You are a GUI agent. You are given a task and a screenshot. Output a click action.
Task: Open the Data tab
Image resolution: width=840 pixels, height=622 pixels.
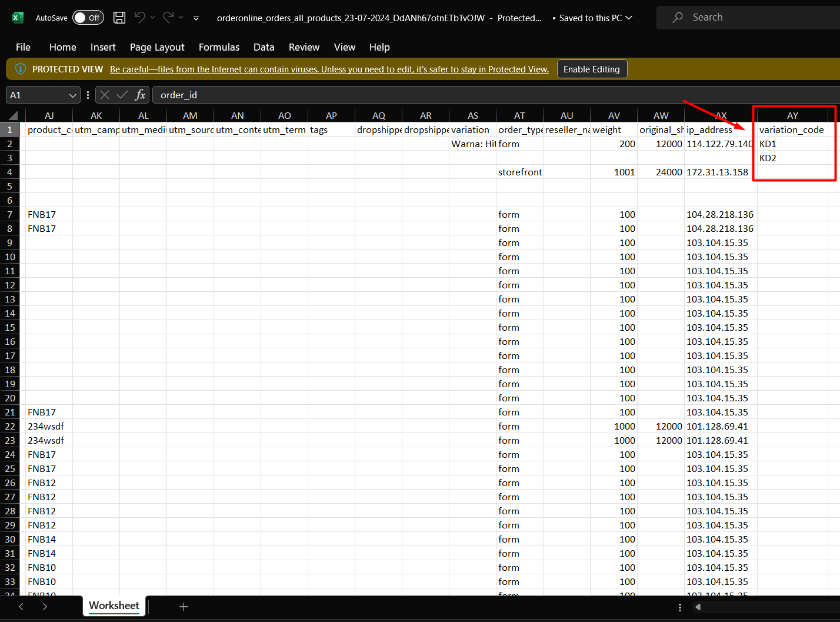[264, 47]
